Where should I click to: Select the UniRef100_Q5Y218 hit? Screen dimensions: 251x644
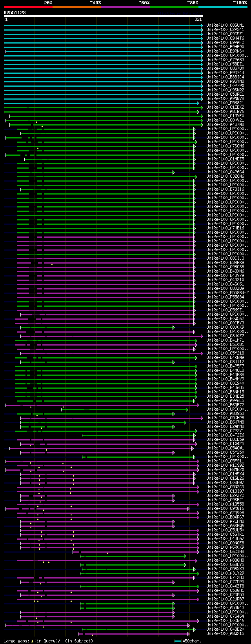[225, 353]
